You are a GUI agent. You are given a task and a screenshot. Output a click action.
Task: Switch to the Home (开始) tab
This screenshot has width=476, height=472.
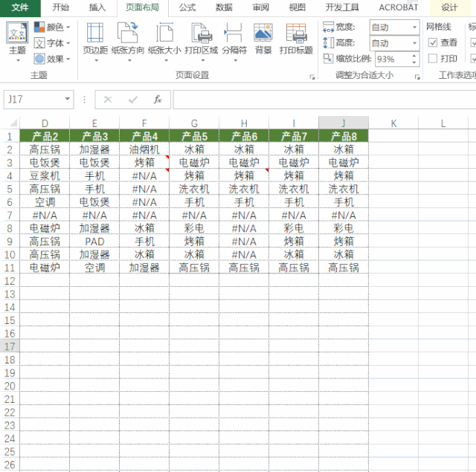click(x=60, y=7)
